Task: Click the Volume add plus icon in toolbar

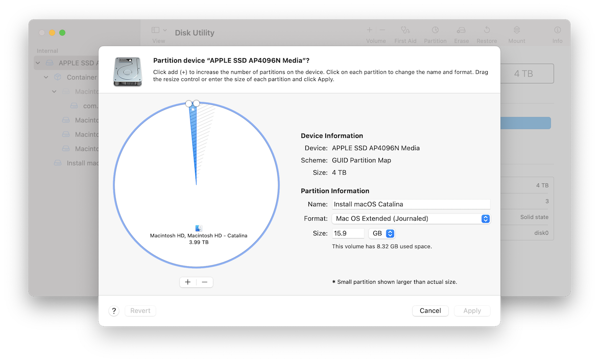Action: [369, 30]
